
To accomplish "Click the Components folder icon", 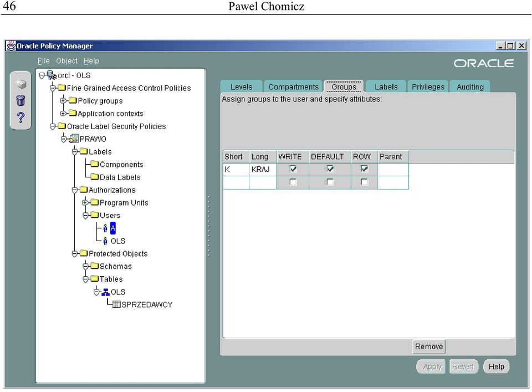I will [x=95, y=164].
